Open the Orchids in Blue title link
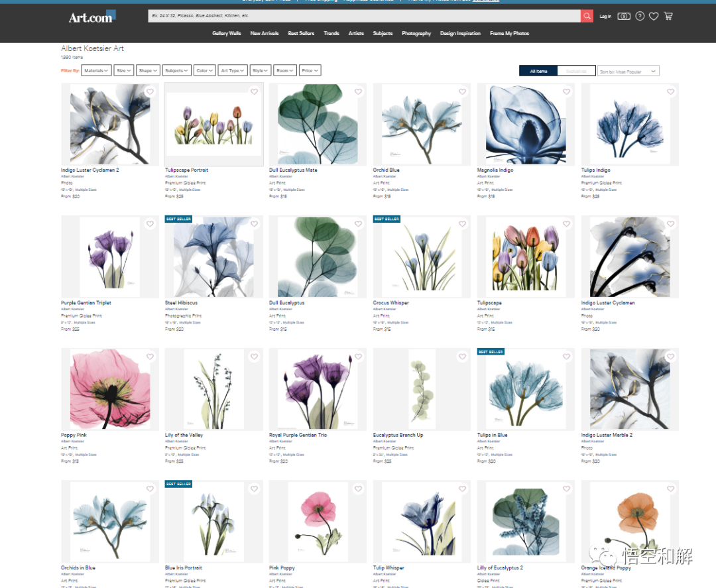 [x=78, y=568]
